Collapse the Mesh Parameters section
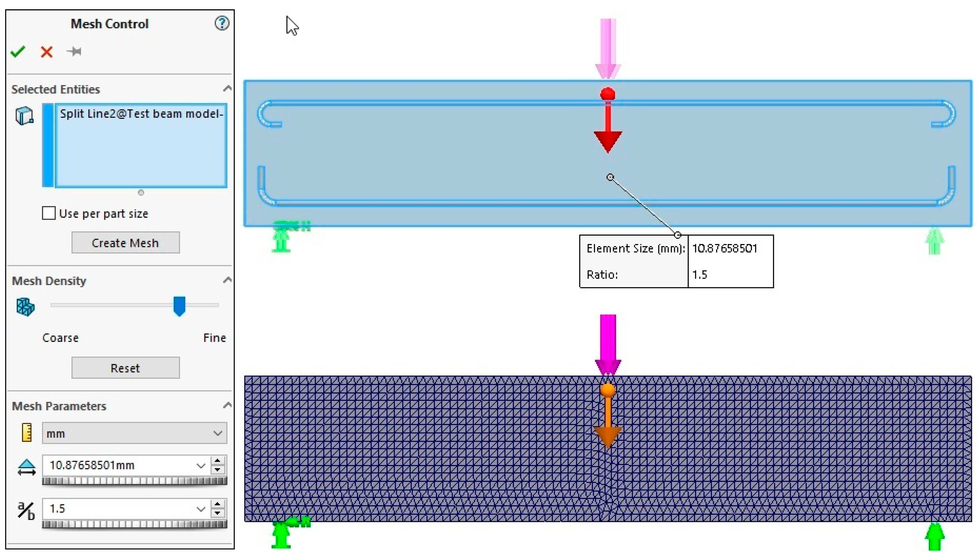The width and height of the screenshot is (978, 560). click(227, 405)
